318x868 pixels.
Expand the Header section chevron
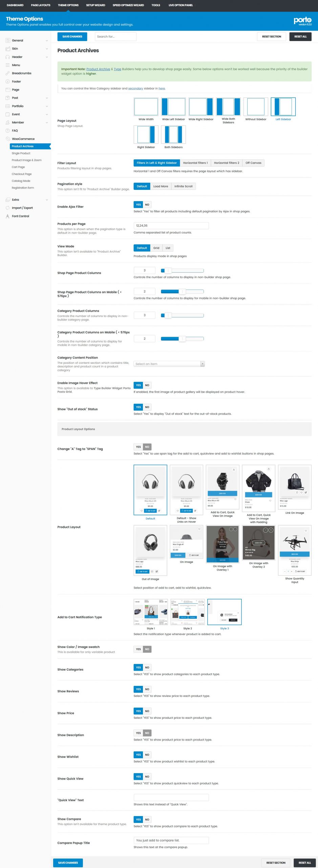point(47,57)
